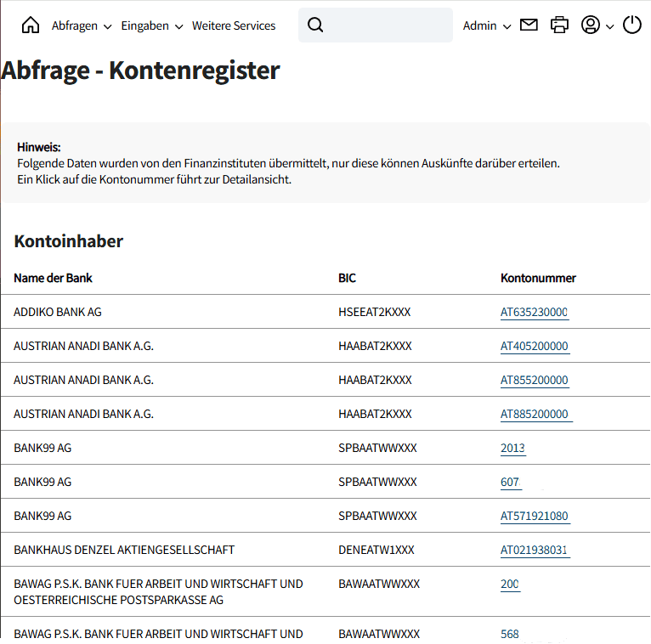Screen dimensions: 651x644
Task: Click the HSEEAT2KXXX BIC cell
Action: pyautogui.click(x=375, y=312)
